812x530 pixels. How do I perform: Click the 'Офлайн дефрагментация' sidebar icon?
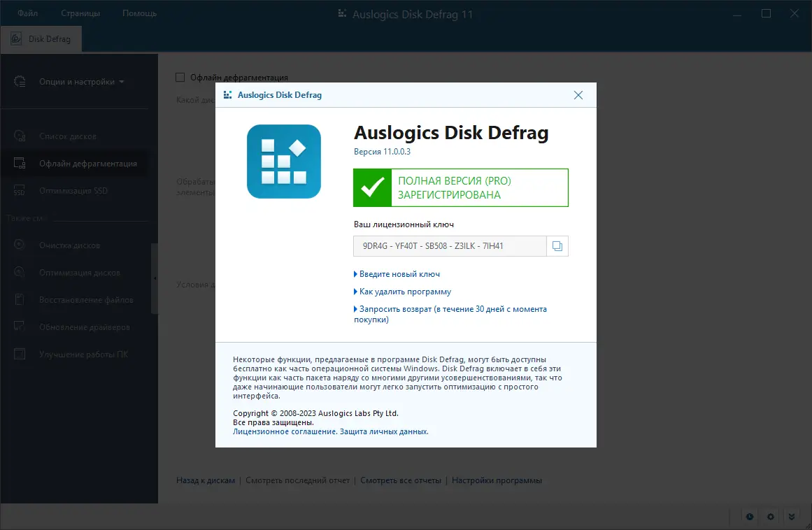pos(20,163)
